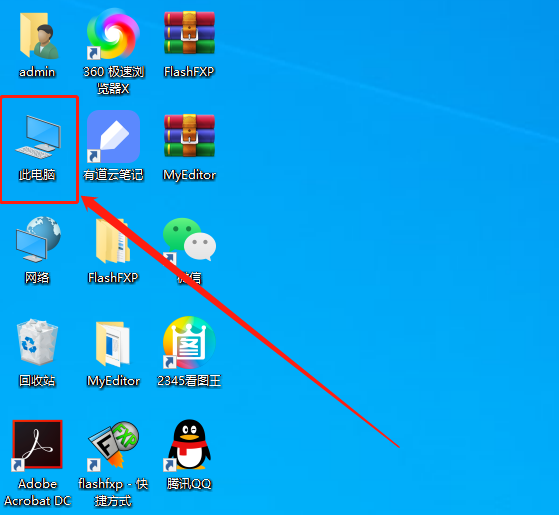Click the '网络' label text
Image resolution: width=559 pixels, height=515 pixels.
point(37,278)
